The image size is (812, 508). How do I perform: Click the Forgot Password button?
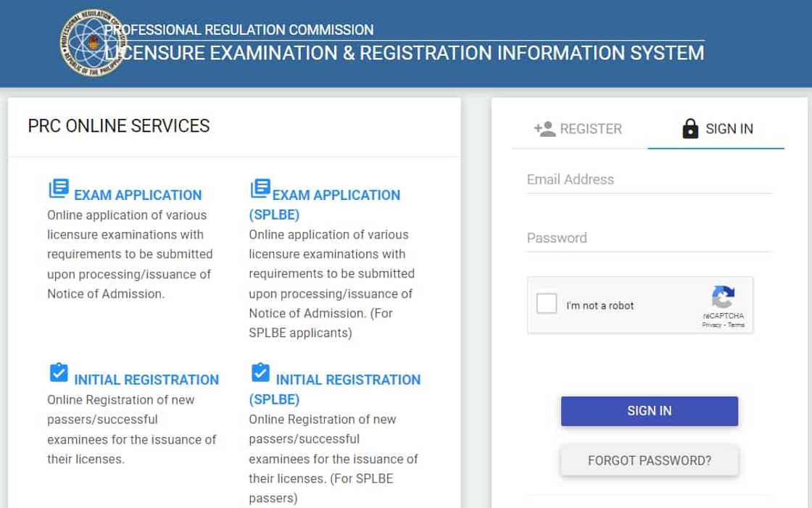pos(649,461)
